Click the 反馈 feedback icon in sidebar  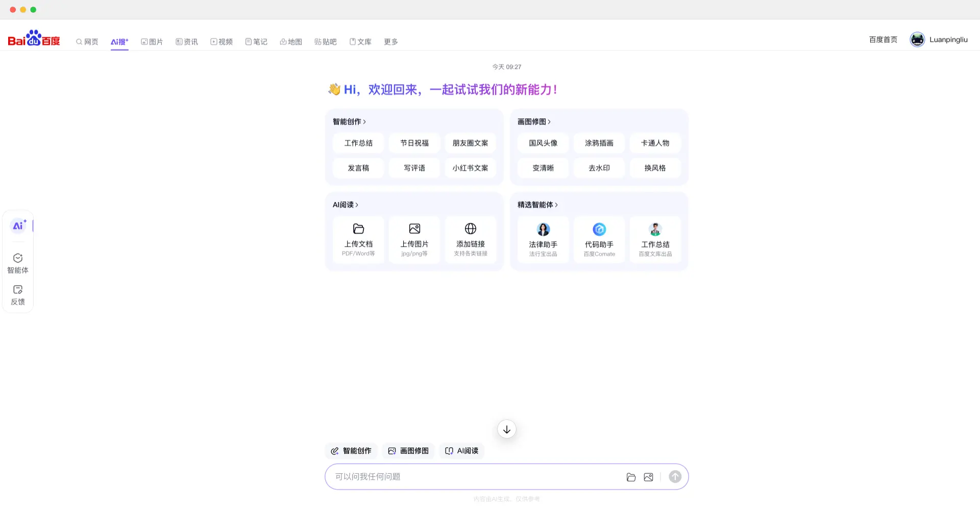(18, 294)
